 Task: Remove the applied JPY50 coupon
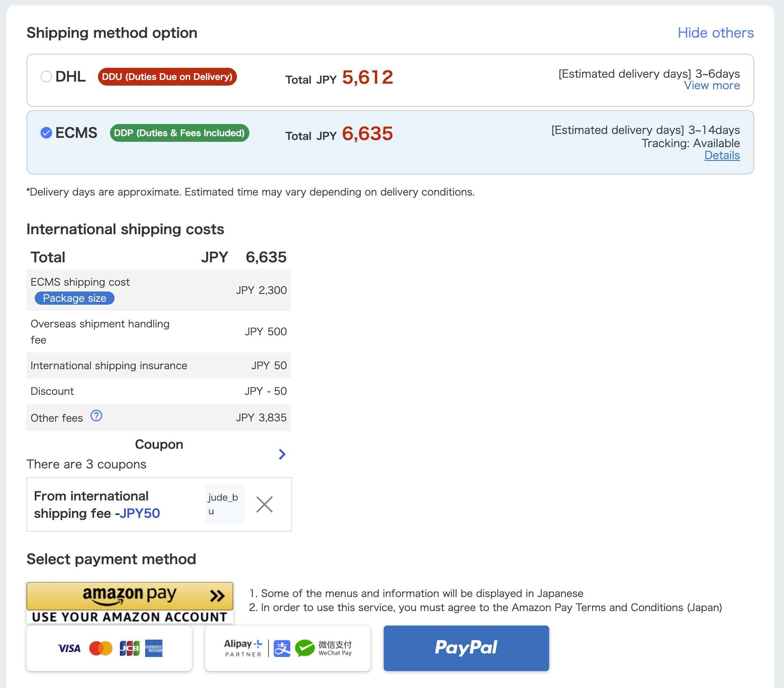coord(264,504)
